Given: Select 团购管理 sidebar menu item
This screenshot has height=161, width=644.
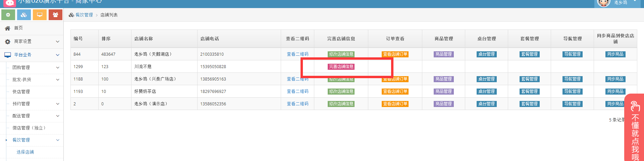Looking at the screenshot, I should point(21,68).
